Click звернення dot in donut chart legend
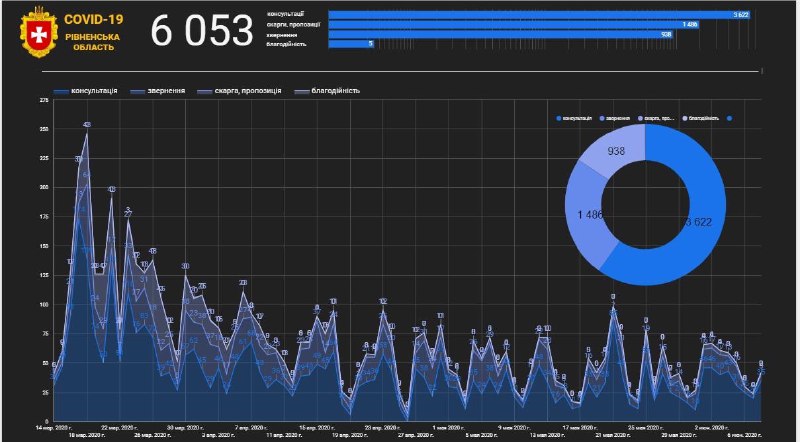 coord(600,118)
